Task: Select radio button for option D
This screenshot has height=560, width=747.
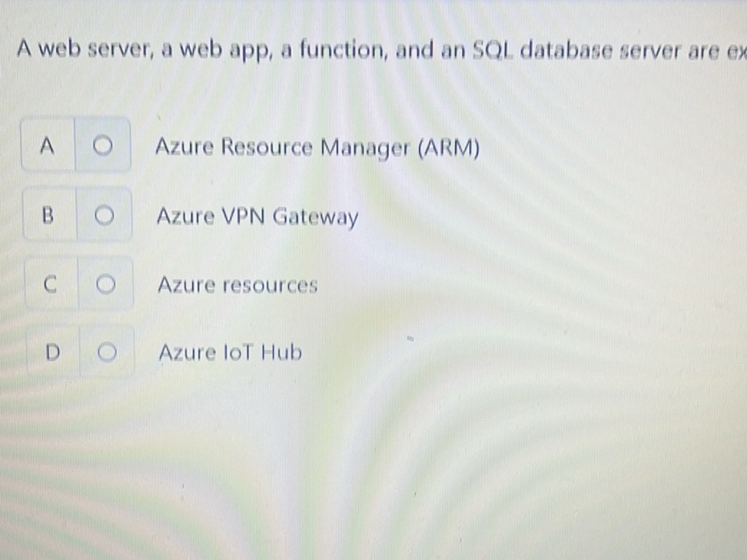Action: (107, 353)
